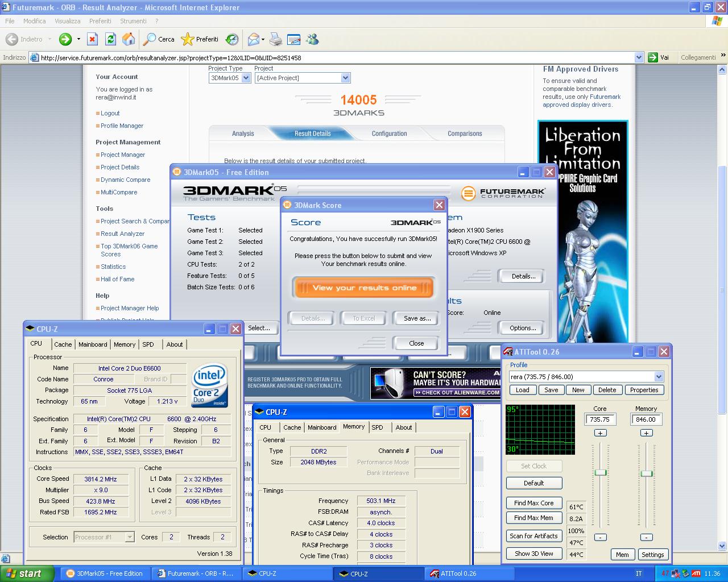Switch to 3DMark05 taskbar item

click(105, 573)
